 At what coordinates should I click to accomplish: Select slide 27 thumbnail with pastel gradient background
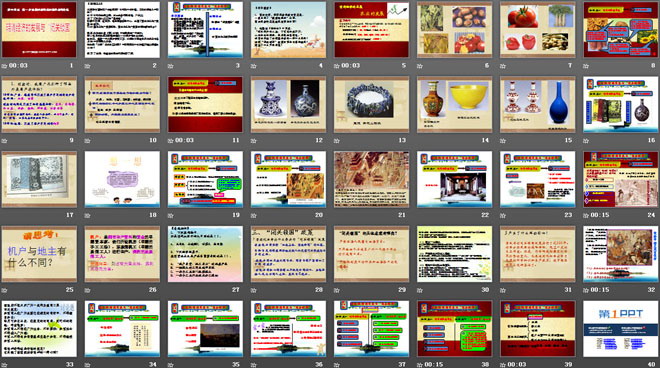tap(205, 254)
